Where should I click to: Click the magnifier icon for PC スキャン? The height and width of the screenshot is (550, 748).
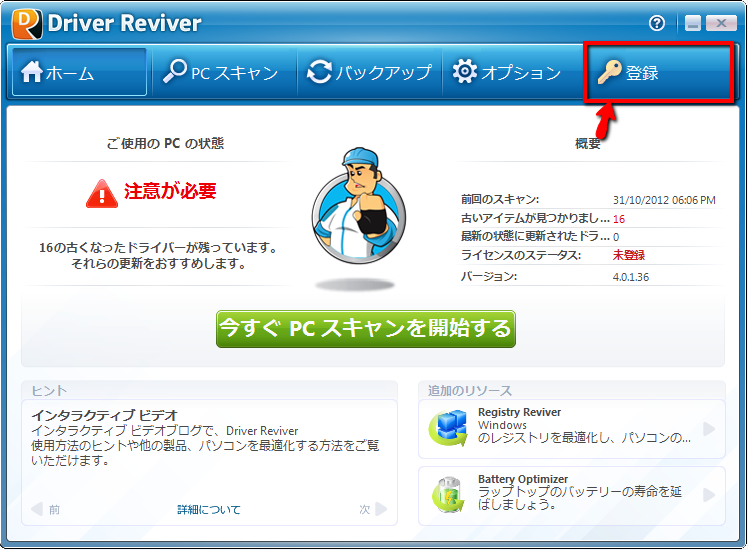pyautogui.click(x=174, y=71)
